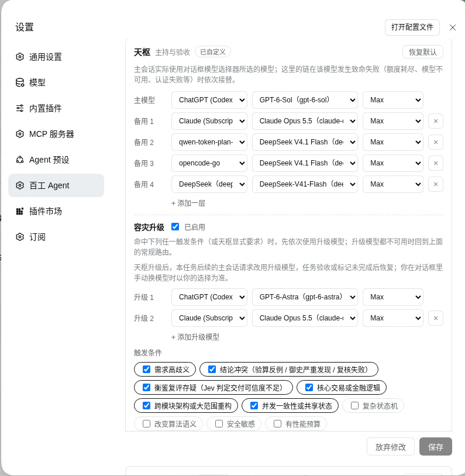Image resolution: width=465 pixels, height=476 pixels.
Task: Open 备用 4 DeepSeek provider dropdown
Action: pos(209,184)
